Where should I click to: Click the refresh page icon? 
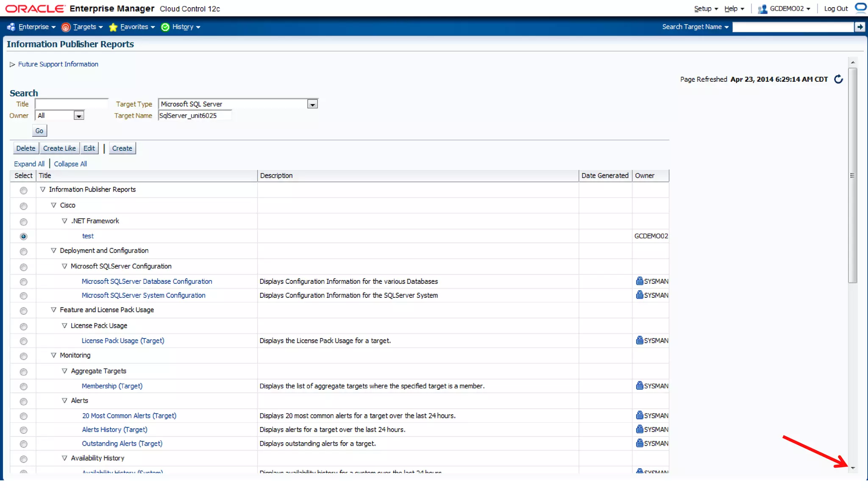pyautogui.click(x=838, y=79)
